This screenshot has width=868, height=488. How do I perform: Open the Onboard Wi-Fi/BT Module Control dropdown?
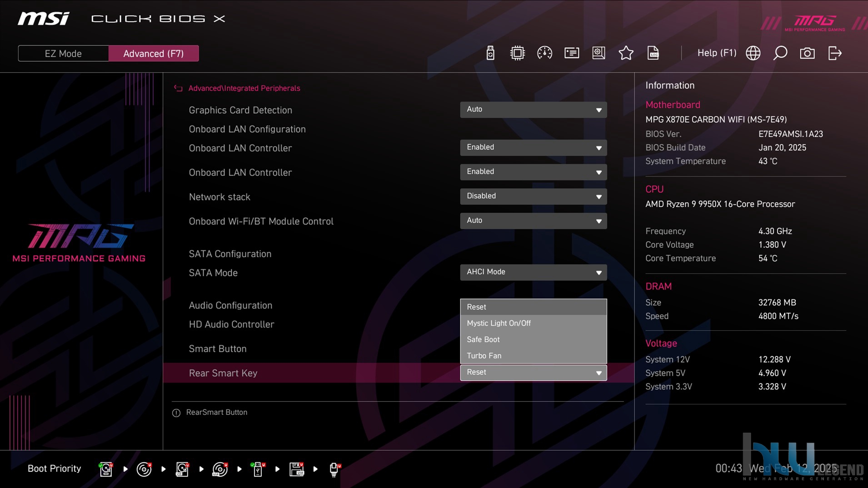tap(533, 221)
